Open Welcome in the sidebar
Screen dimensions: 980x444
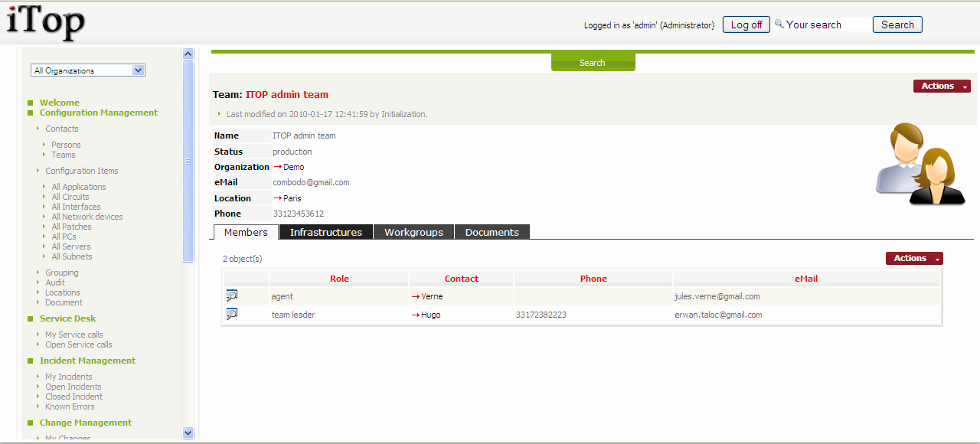coord(60,103)
